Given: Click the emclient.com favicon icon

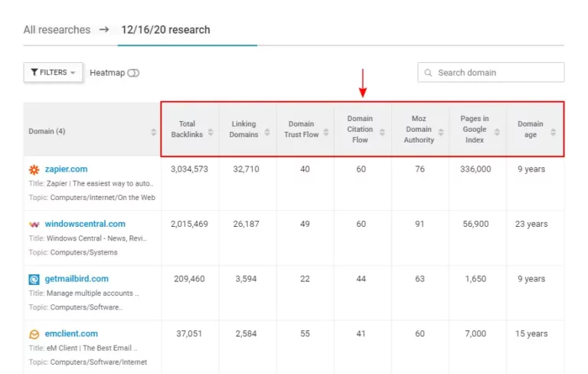Looking at the screenshot, I should coord(34,334).
